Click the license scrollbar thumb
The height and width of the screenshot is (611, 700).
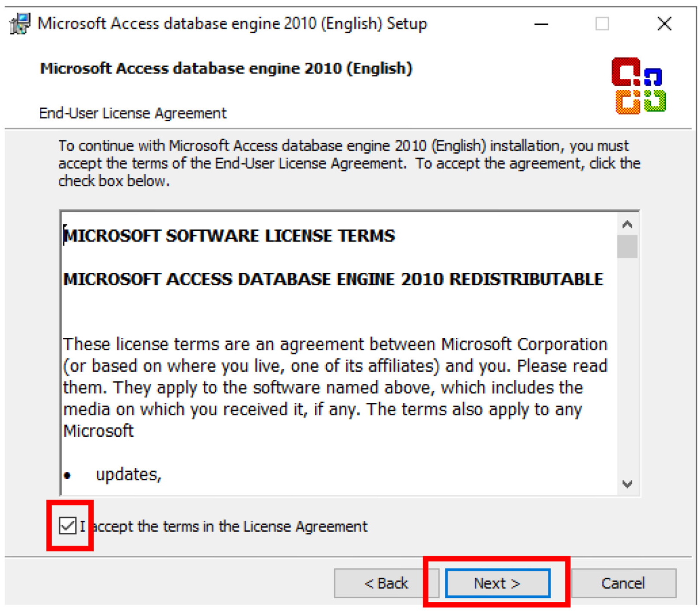(x=627, y=246)
